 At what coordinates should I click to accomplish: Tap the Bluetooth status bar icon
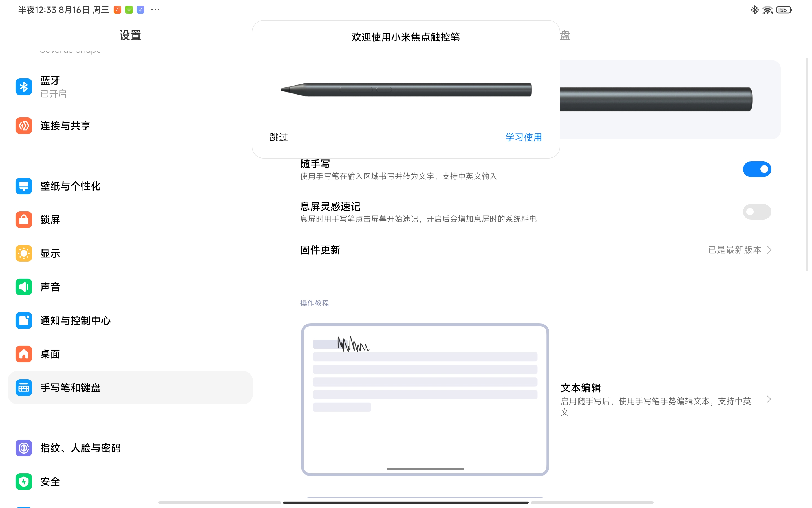click(754, 10)
